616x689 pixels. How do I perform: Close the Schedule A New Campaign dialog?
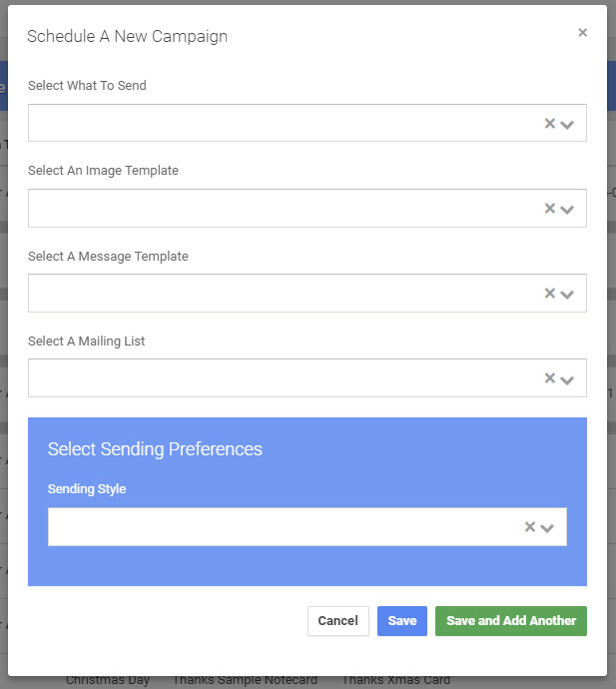[582, 33]
